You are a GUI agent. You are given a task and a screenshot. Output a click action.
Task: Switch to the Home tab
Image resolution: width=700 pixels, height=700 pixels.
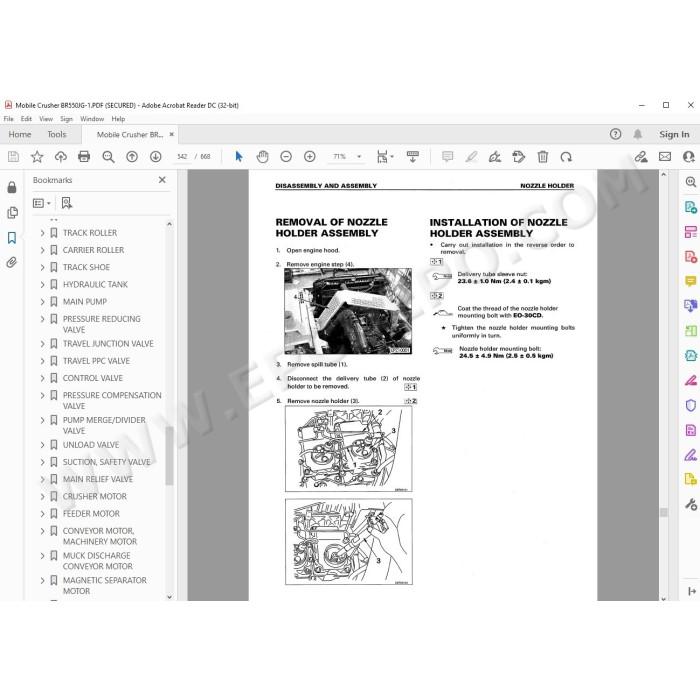20,134
